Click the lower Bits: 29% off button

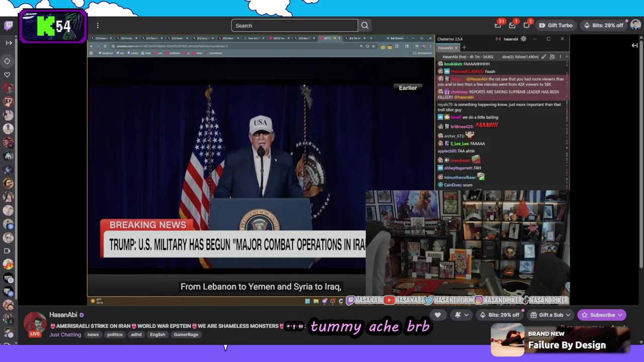coord(499,315)
